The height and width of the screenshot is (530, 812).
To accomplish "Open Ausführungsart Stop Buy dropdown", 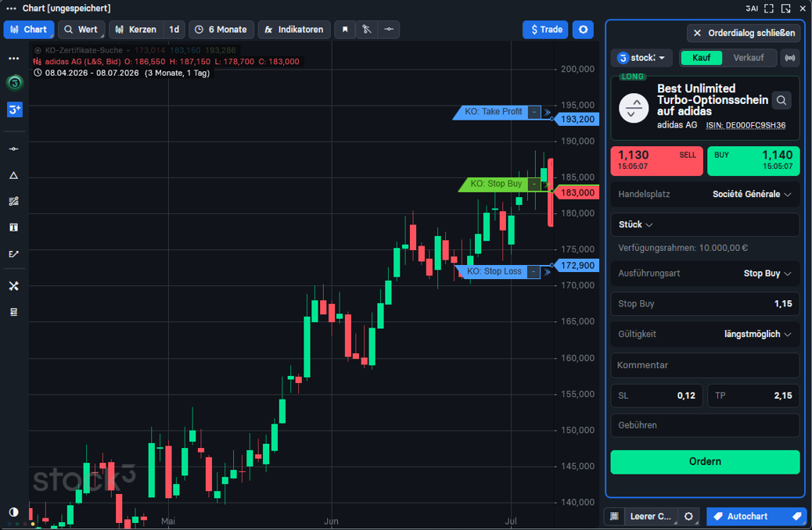I will pos(705,274).
